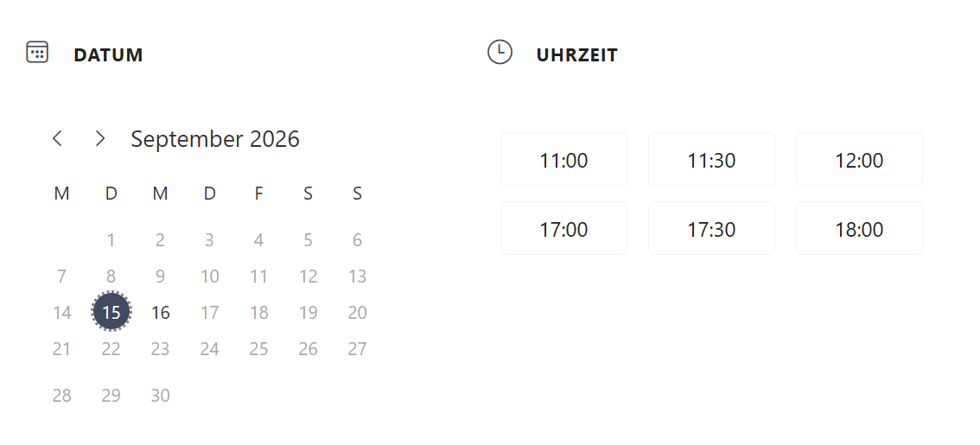The width and height of the screenshot is (980, 445).
Task: Click the clock icon beside UHRZEIT
Action: (x=500, y=52)
